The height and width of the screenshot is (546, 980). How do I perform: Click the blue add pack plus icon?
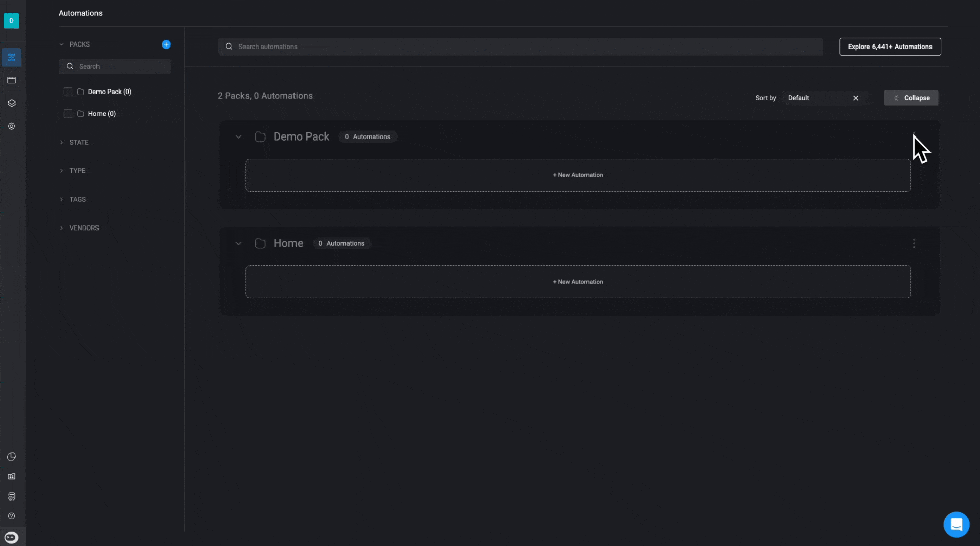tap(166, 44)
